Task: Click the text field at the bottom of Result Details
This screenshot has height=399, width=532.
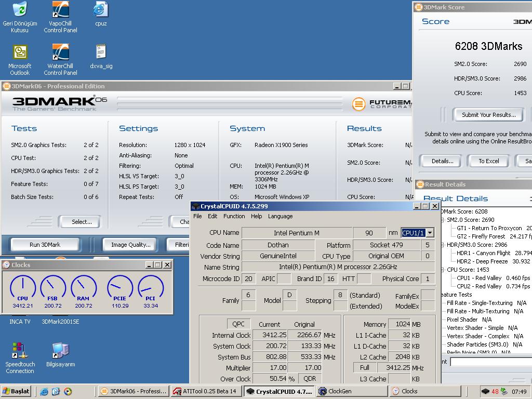Action: tap(491, 362)
